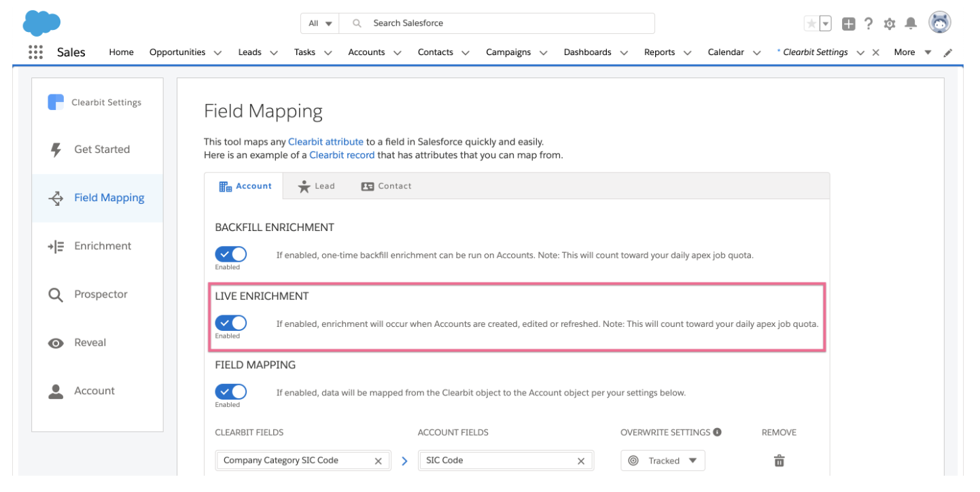Click the Account person icon in sidebar
The width and height of the screenshot is (980, 492).
(56, 391)
